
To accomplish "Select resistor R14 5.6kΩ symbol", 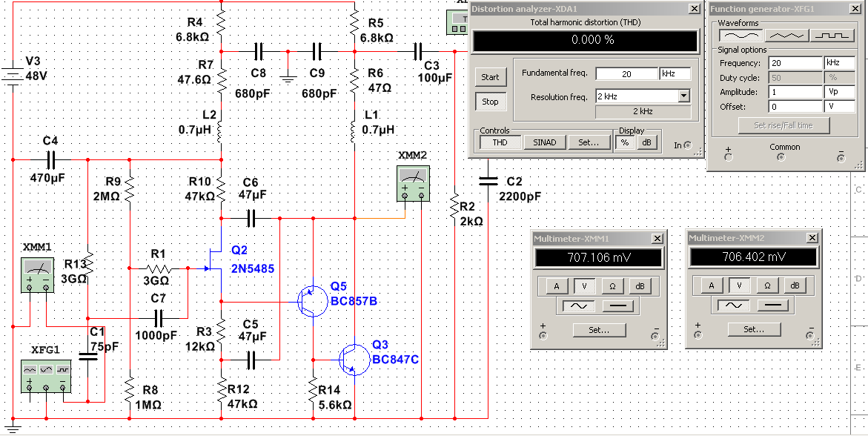I will (x=314, y=388).
